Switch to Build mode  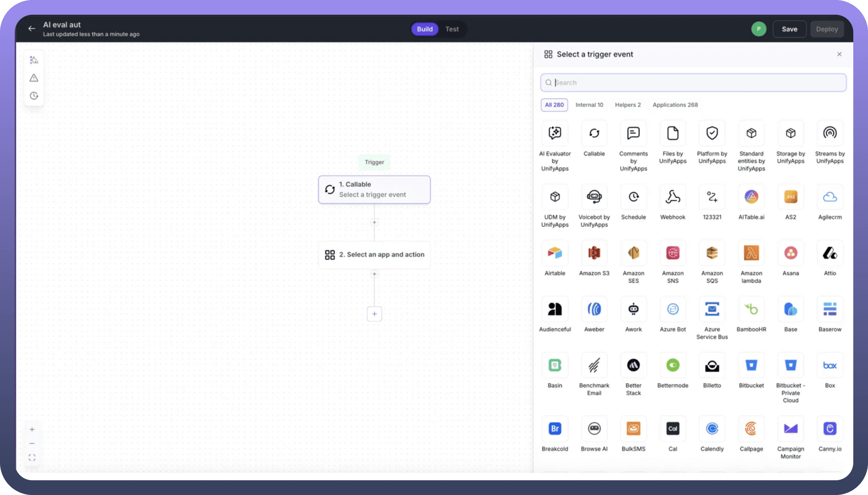[x=424, y=29]
